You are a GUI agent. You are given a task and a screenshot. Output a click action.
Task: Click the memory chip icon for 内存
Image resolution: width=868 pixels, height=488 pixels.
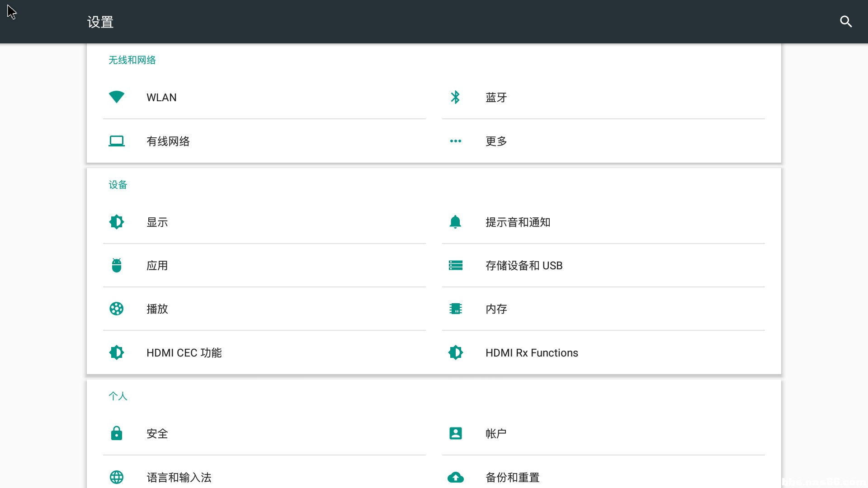click(x=456, y=309)
